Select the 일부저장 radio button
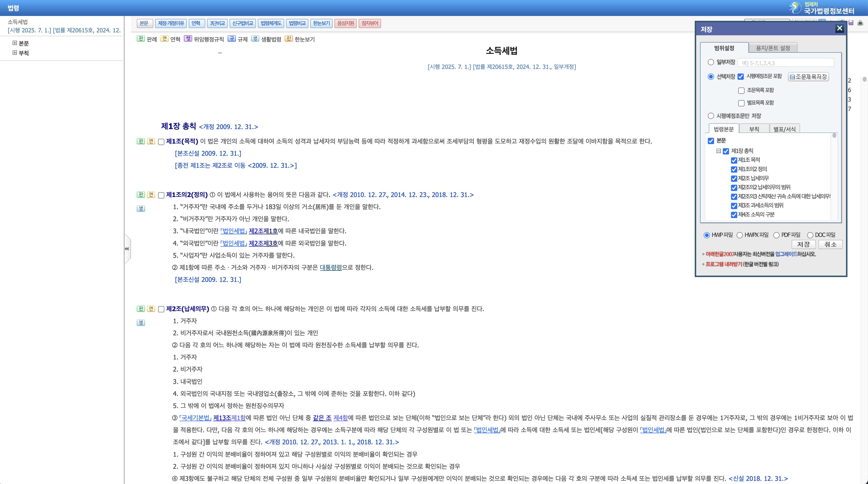Image resolution: width=868 pixels, height=484 pixels. pos(711,62)
